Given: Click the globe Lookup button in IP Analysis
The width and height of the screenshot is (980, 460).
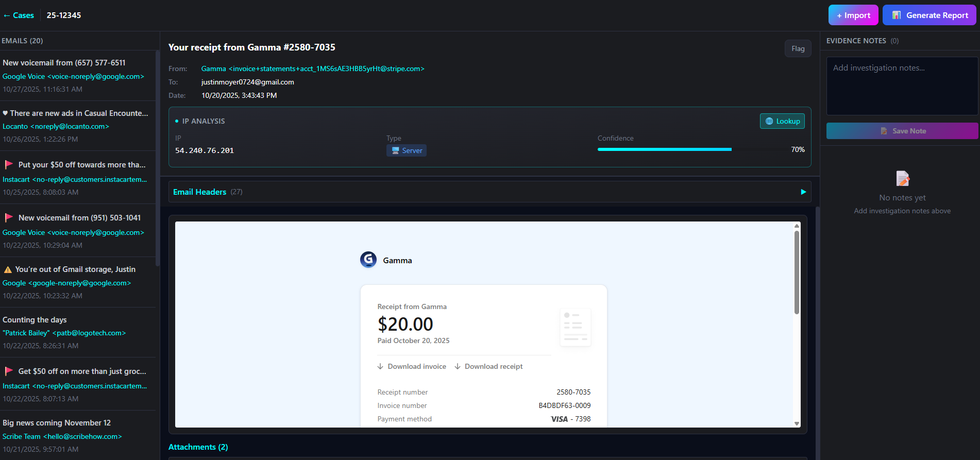Looking at the screenshot, I should pyautogui.click(x=782, y=121).
